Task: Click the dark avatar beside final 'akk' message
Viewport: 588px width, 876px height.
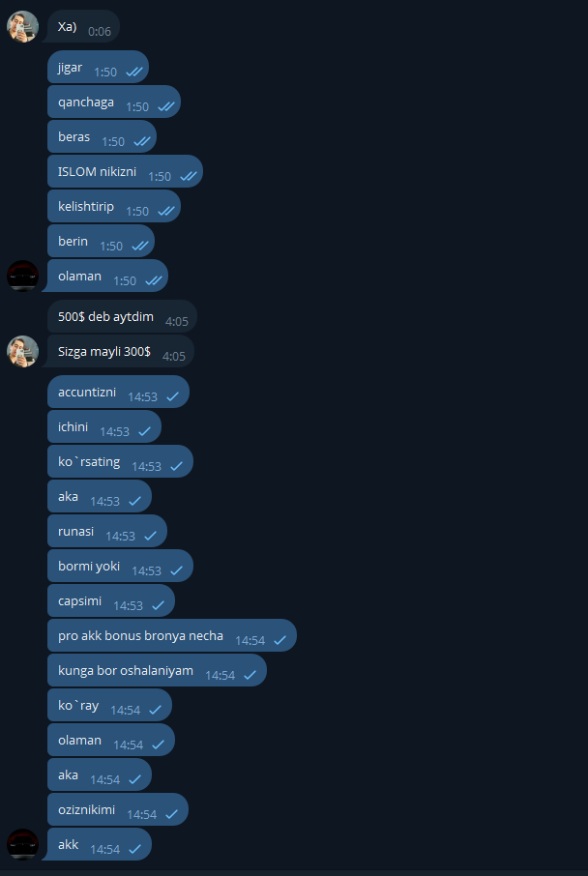Action: [22, 844]
